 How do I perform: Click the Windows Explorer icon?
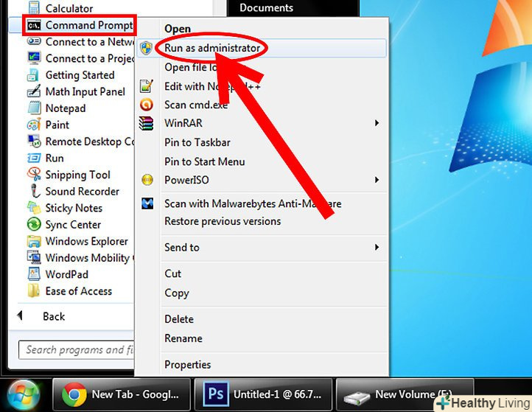34,241
